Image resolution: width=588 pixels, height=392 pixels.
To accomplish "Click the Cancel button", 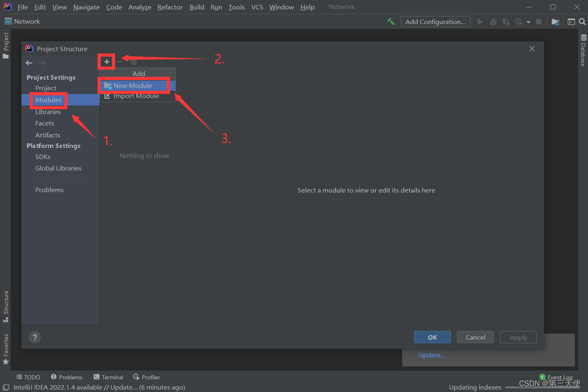I will (475, 337).
